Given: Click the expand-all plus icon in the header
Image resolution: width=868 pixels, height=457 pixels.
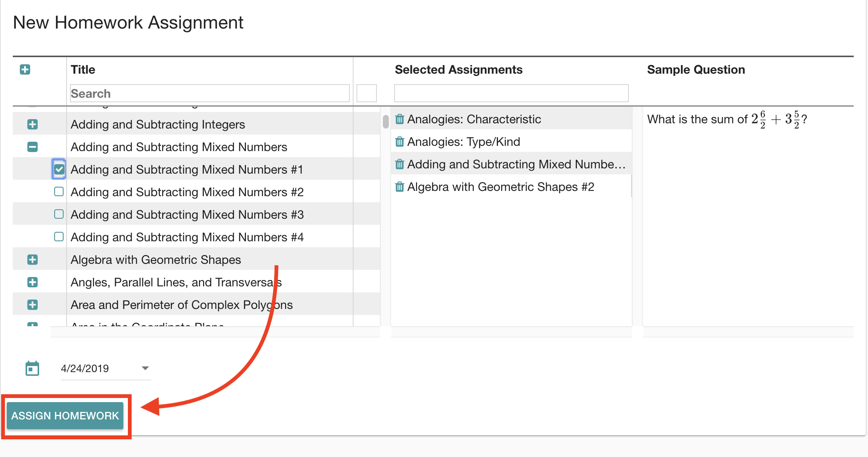Looking at the screenshot, I should pyautogui.click(x=25, y=70).
